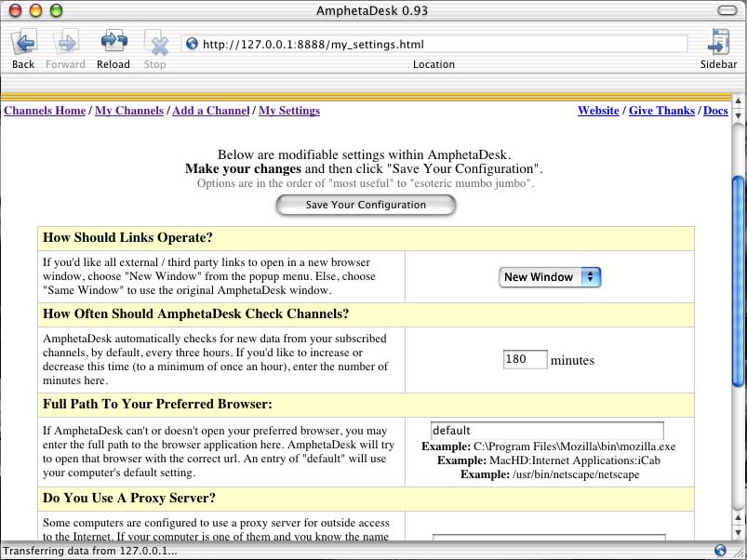Open the Docs link
The image size is (747, 560).
click(715, 111)
